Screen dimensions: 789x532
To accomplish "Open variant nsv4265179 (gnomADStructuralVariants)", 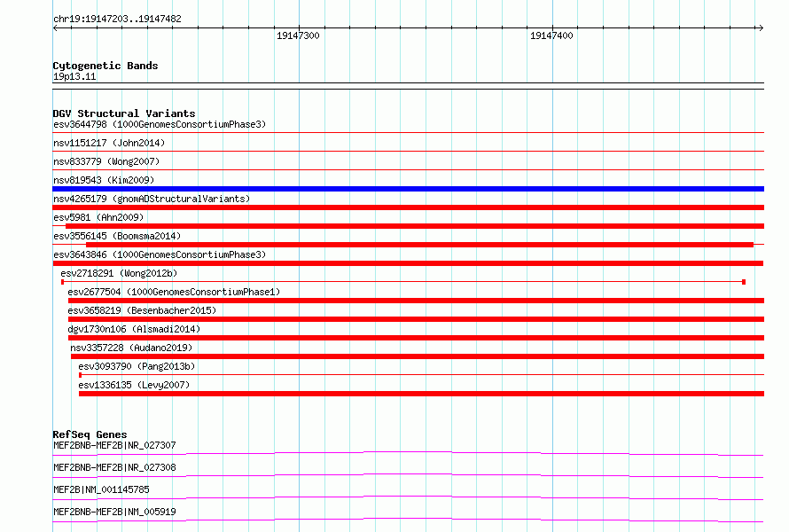I will 152,199.
